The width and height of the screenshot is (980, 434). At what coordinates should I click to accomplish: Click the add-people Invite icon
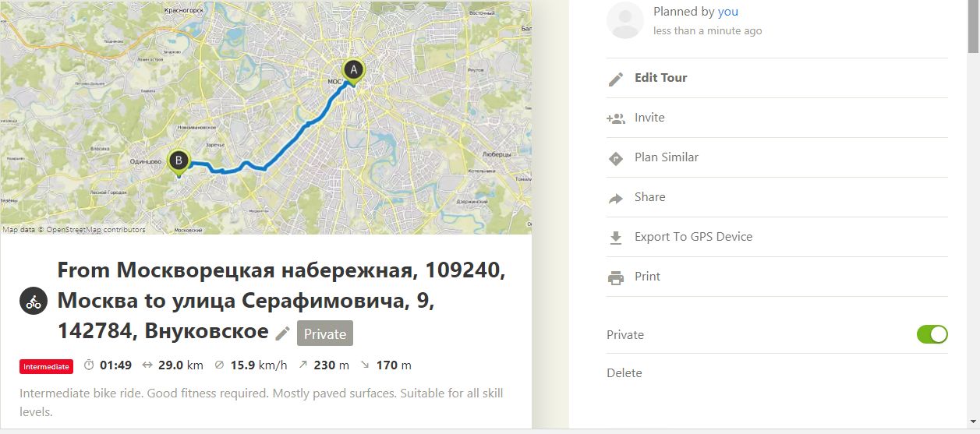[x=616, y=118]
